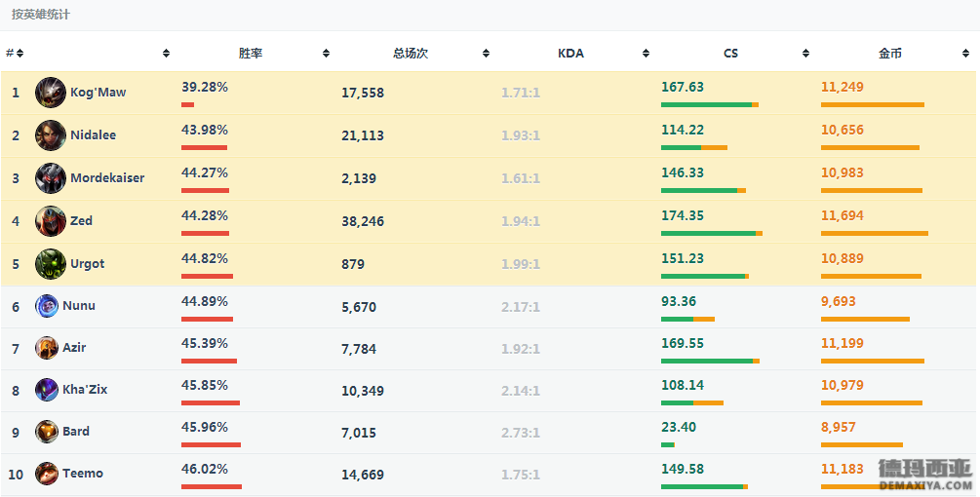The image size is (980, 497).
Task: Select CS value 108.14
Action: pos(683,385)
